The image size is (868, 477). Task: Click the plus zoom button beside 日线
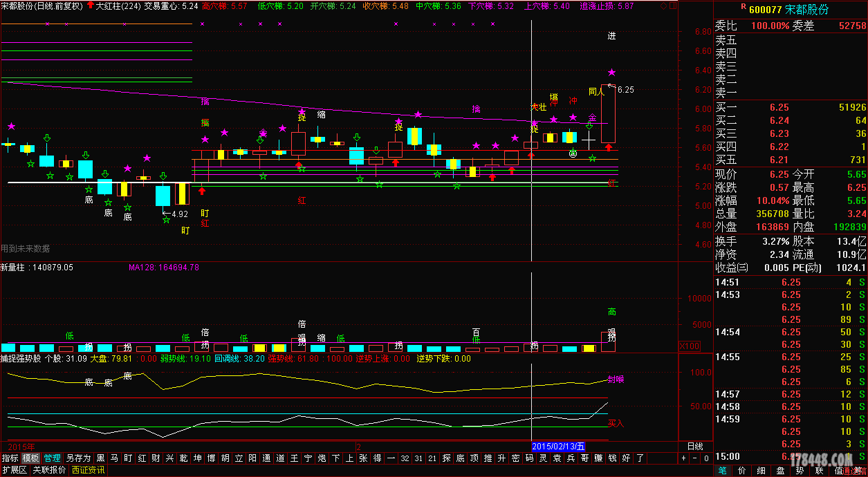683,458
